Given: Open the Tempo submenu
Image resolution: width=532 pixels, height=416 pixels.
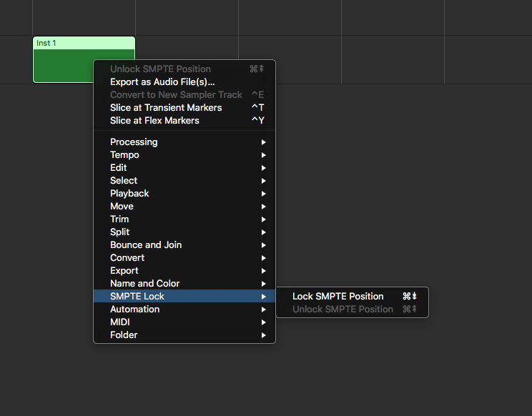Looking at the screenshot, I should (x=124, y=155).
